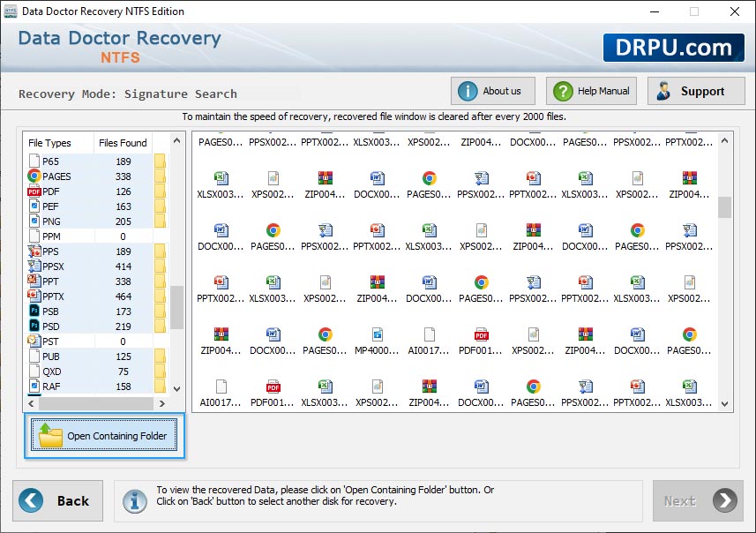
Task: Click the file types list vertical scroll thumb
Action: 177,307
